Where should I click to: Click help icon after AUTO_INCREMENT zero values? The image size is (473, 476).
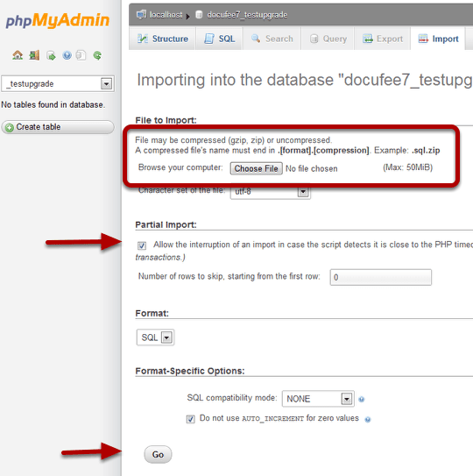pos(367,420)
